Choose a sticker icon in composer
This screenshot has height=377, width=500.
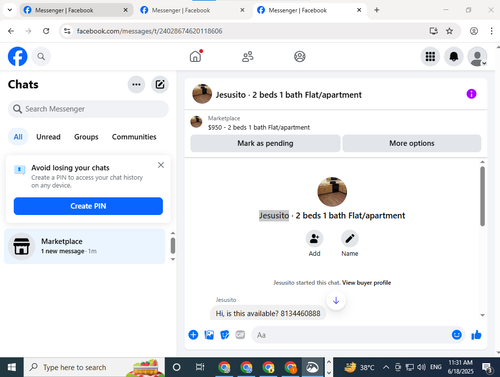tap(225, 335)
